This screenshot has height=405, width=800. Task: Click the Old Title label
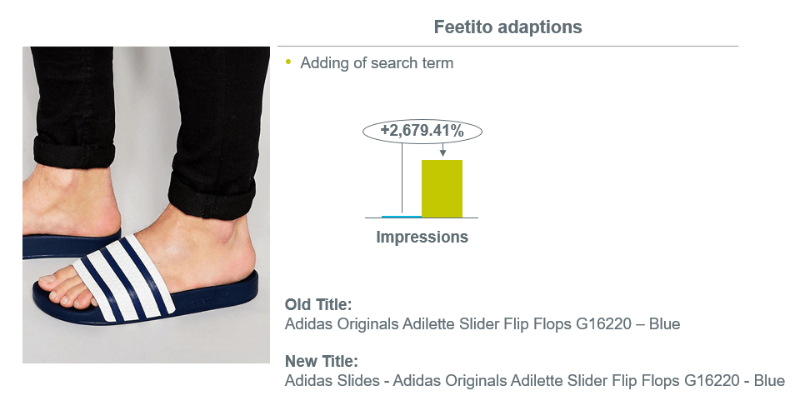[x=318, y=305]
